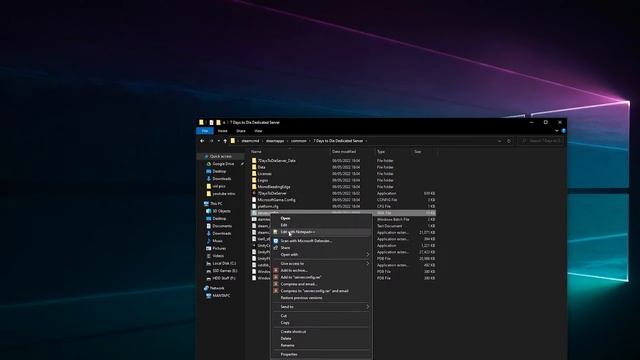Select Create shortcut menu entry
Viewport: 640px width, 360px height.
click(322, 332)
